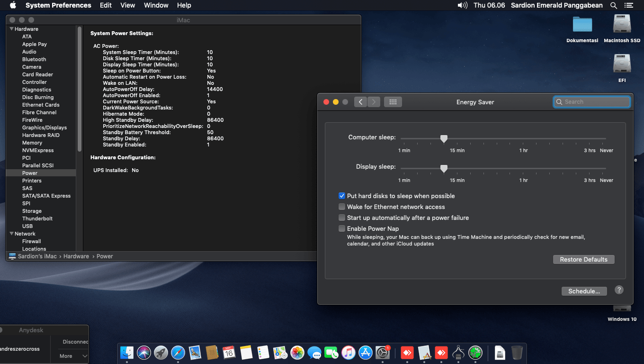The height and width of the screenshot is (364, 644).
Task: Enable Wake for Ethernet network access
Action: [x=342, y=207]
